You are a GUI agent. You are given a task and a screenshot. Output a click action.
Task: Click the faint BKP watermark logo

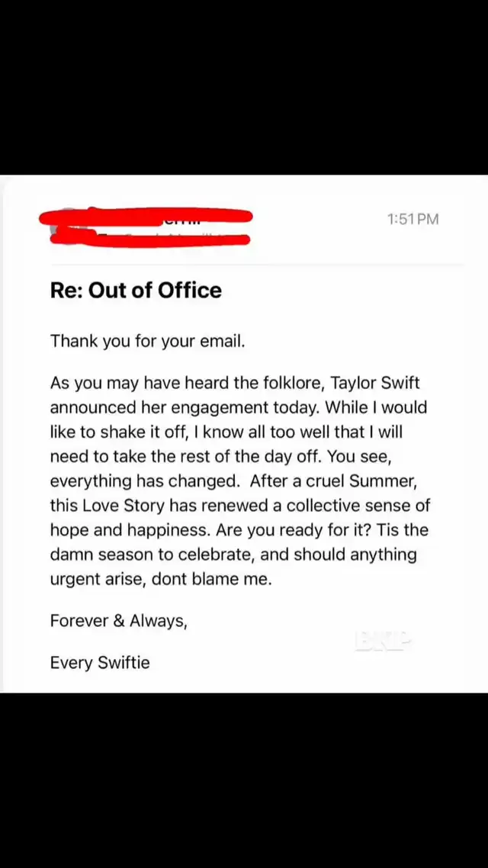[384, 641]
